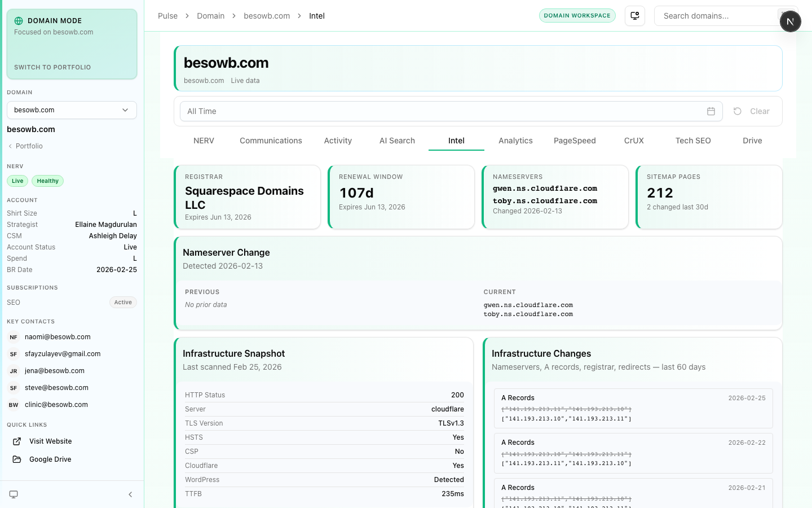Click the Domain breadcrumb link
This screenshot has height=508, width=812.
(210, 16)
